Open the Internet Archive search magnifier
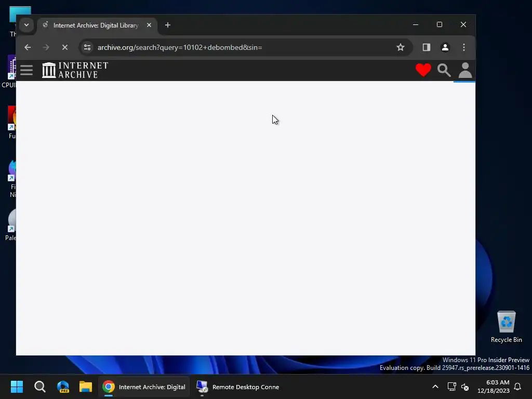This screenshot has height=399, width=532. [444, 70]
